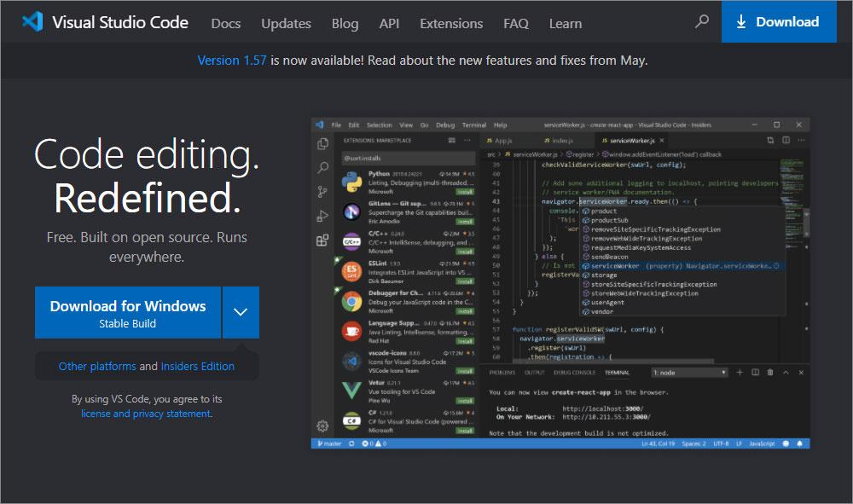Screen dimensions: 853x504
Task: Click the C# extension icon
Action: coord(352,420)
